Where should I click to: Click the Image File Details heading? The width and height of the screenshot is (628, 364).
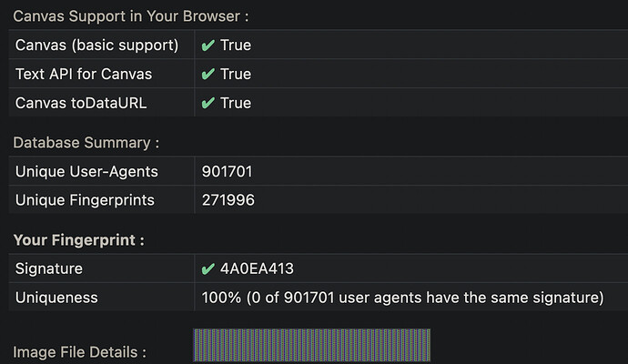tap(80, 352)
